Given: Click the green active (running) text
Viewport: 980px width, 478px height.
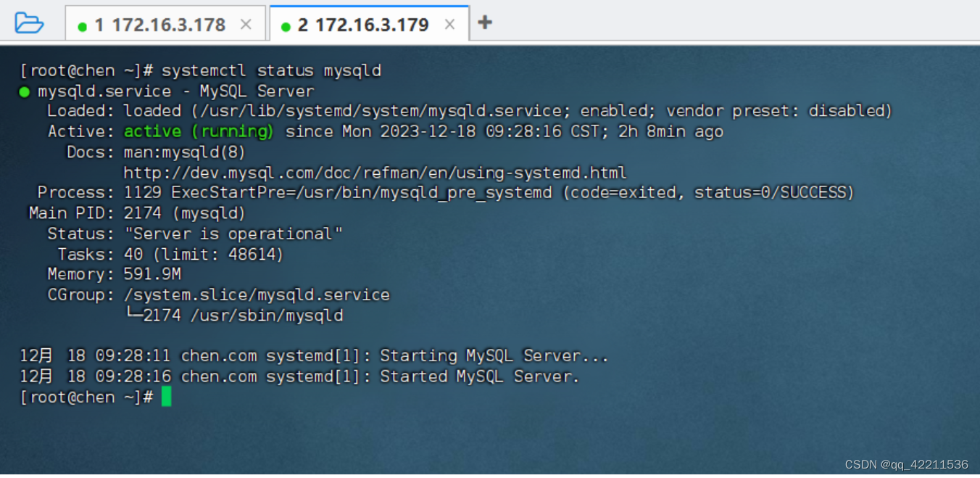Looking at the screenshot, I should point(199,131).
